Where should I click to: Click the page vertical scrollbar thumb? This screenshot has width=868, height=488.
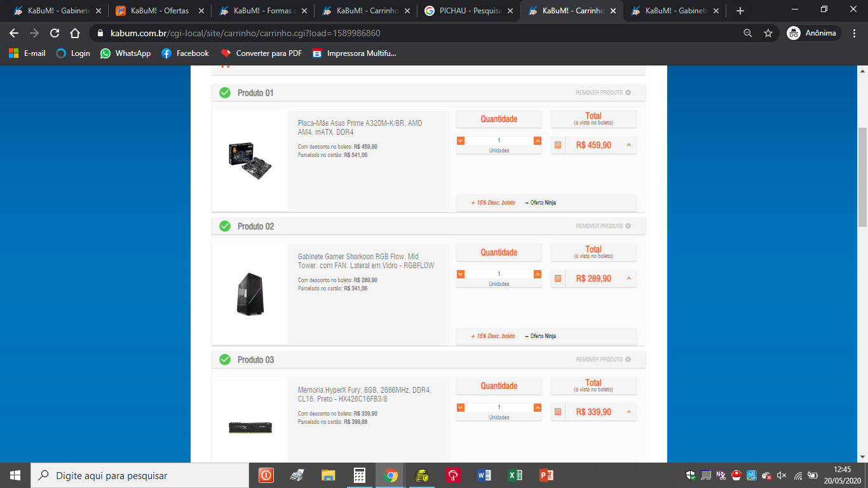click(862, 177)
